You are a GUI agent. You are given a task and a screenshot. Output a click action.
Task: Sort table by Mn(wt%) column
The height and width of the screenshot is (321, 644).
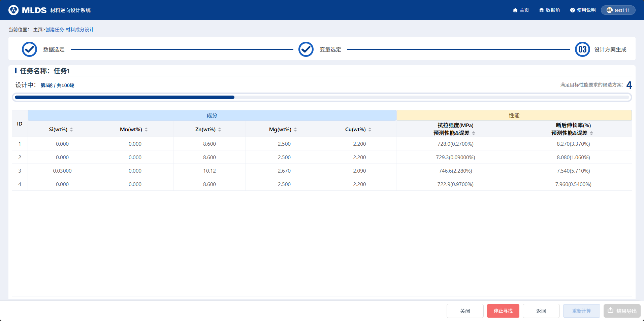(146, 130)
